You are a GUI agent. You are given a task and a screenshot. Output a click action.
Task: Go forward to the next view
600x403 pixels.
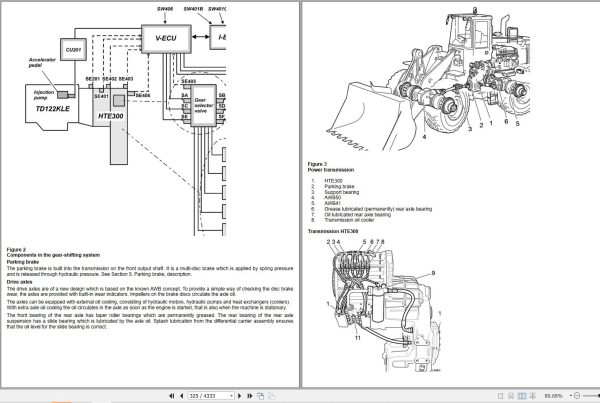click(272, 396)
